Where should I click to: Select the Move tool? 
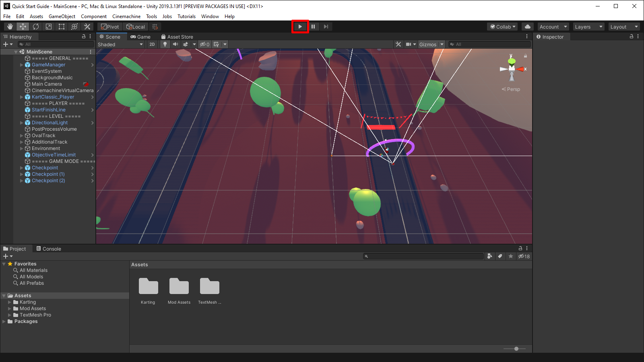click(23, 27)
